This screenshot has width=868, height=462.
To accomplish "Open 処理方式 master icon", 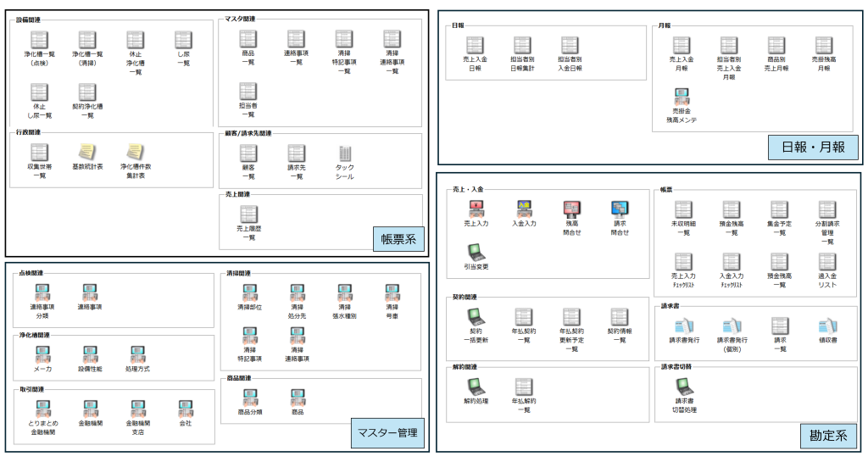I will [x=138, y=354].
